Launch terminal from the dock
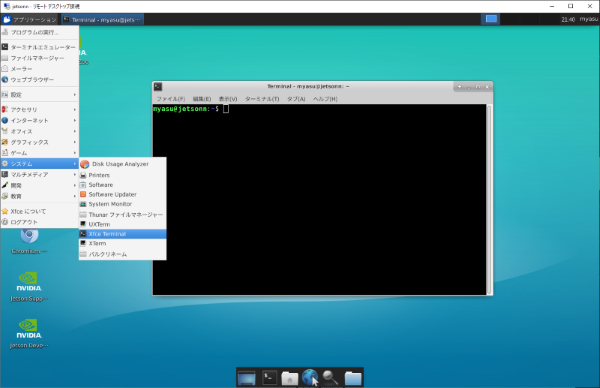This screenshot has height=388, width=600. pyautogui.click(x=269, y=378)
